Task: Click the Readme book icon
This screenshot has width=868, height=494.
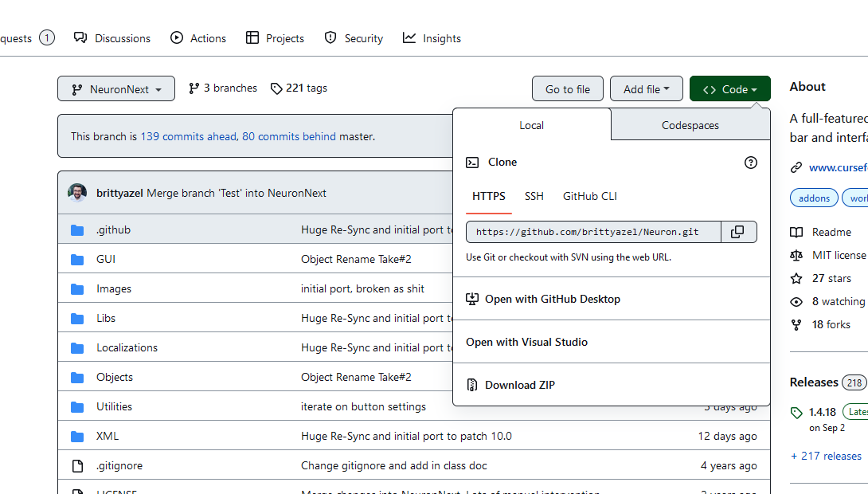Action: (796, 232)
